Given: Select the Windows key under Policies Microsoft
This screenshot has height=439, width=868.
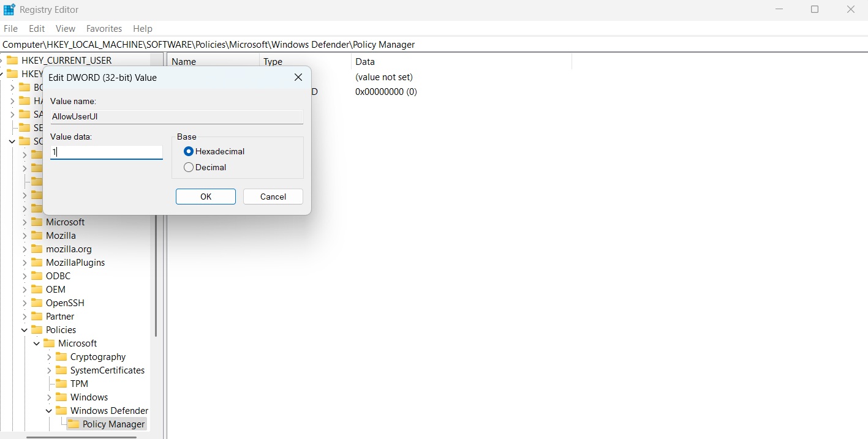Looking at the screenshot, I should click(89, 397).
